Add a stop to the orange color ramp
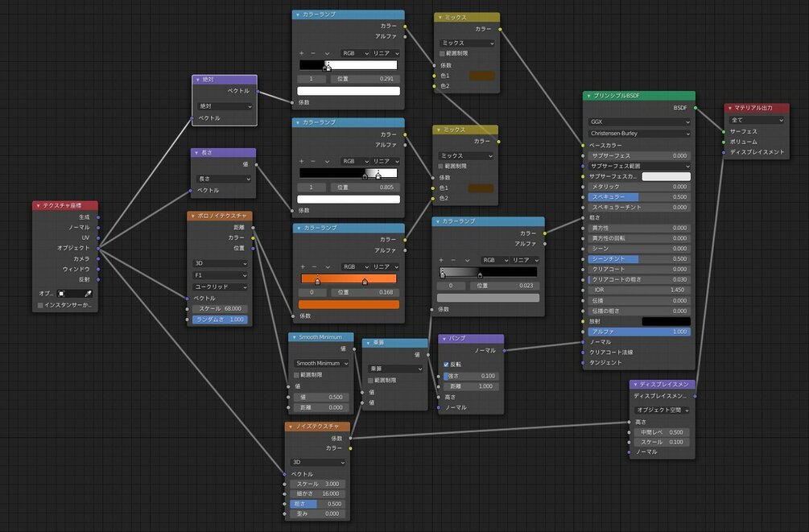The image size is (809, 532). tap(303, 266)
